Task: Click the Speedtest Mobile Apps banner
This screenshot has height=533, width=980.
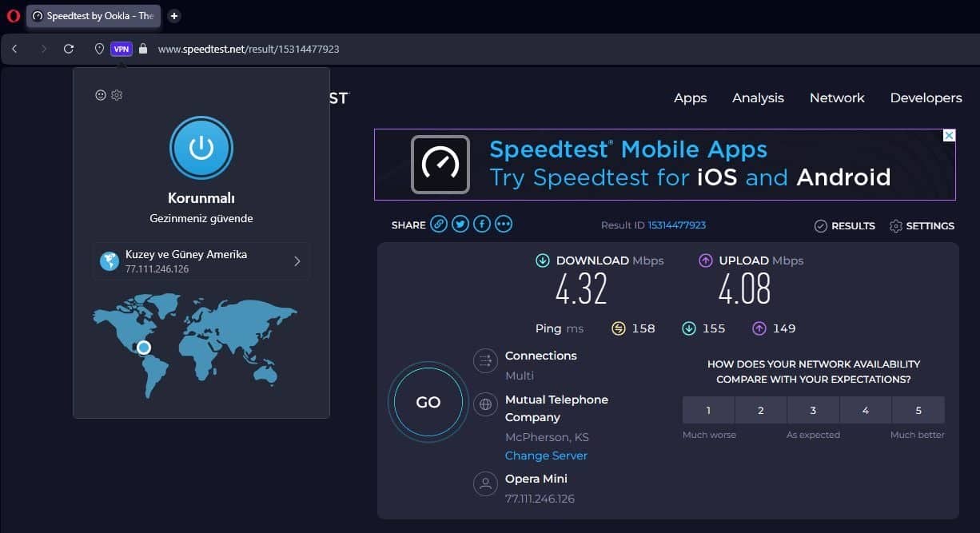Action: click(665, 165)
